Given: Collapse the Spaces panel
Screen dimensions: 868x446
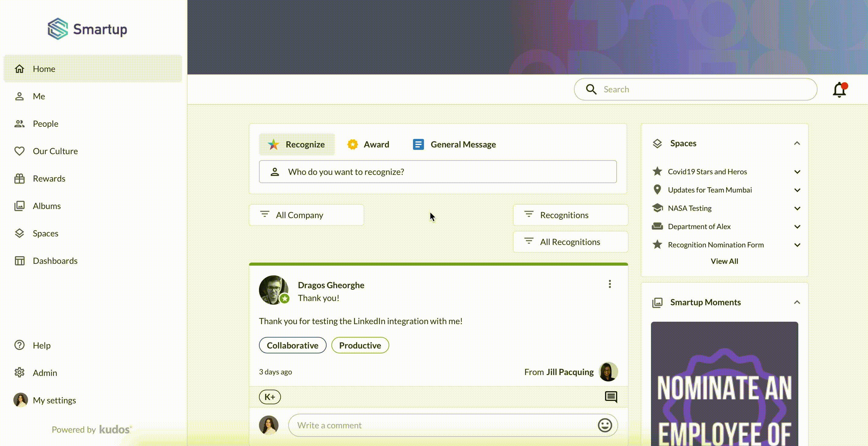Looking at the screenshot, I should tap(796, 143).
